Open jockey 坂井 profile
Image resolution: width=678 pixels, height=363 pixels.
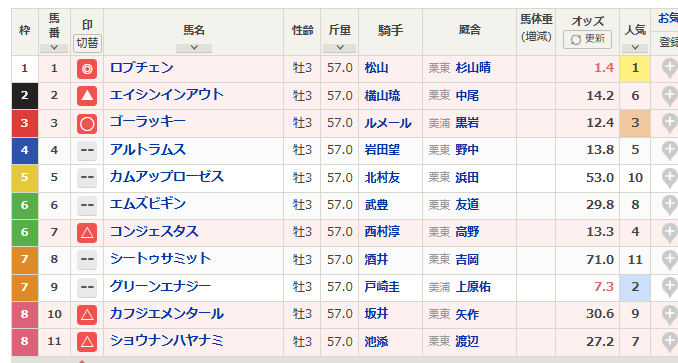(x=376, y=315)
